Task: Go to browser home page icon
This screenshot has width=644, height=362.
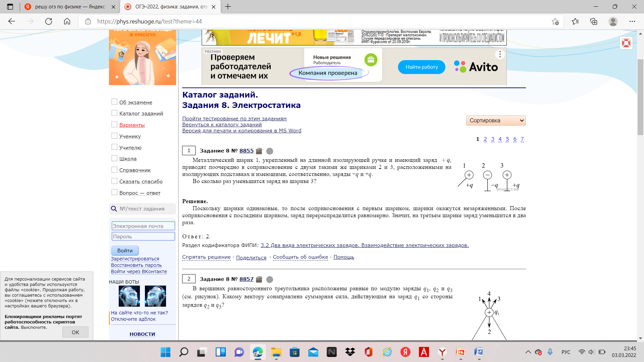Action: tap(67, 21)
